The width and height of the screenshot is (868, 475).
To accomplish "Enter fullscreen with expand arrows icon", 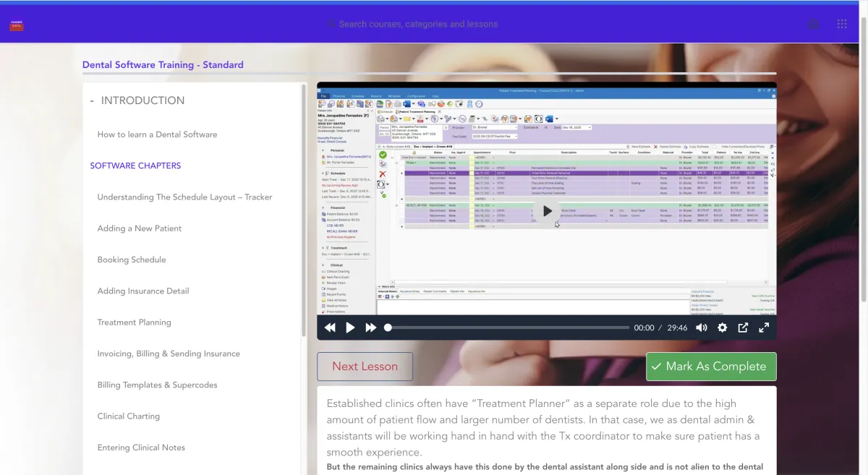I will pos(764,328).
